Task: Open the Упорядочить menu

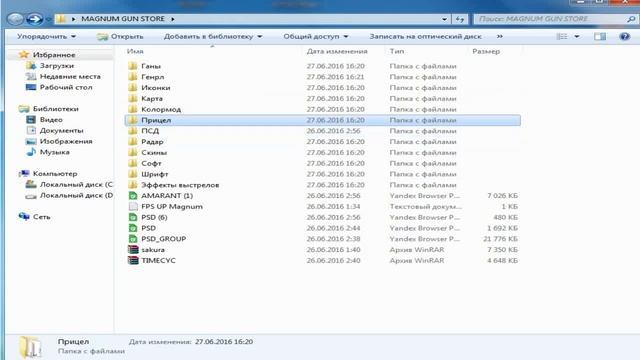Action: (x=46, y=36)
